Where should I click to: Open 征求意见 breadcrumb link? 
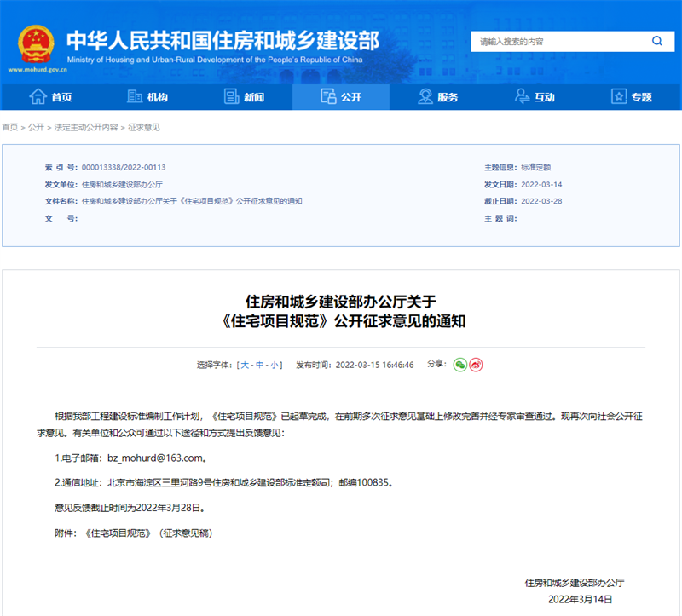tap(144, 127)
